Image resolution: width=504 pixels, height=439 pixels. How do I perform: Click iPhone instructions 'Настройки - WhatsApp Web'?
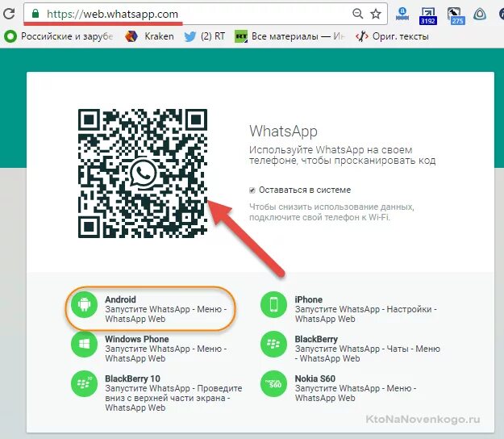tap(366, 314)
